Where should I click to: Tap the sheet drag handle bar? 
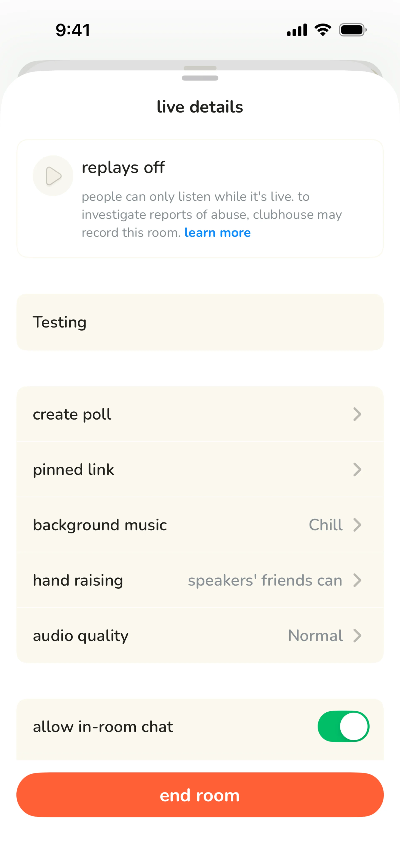click(x=200, y=78)
